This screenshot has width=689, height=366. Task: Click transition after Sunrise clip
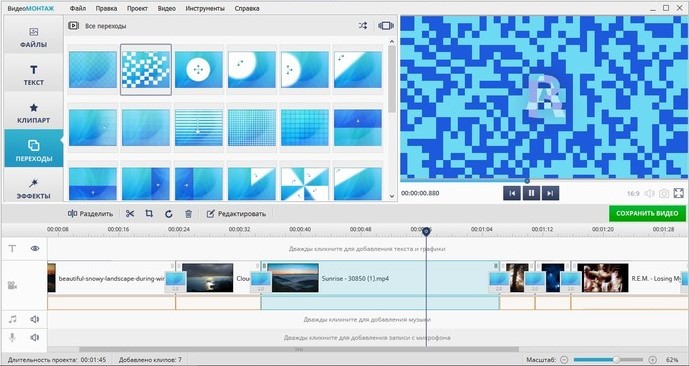click(500, 282)
